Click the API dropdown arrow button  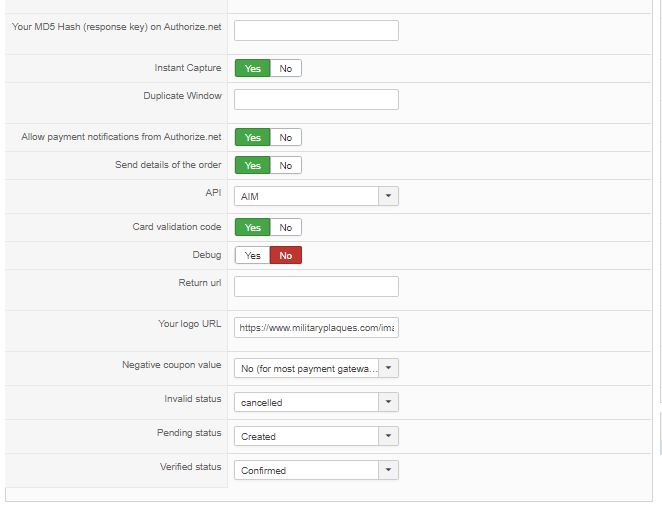[x=389, y=197]
